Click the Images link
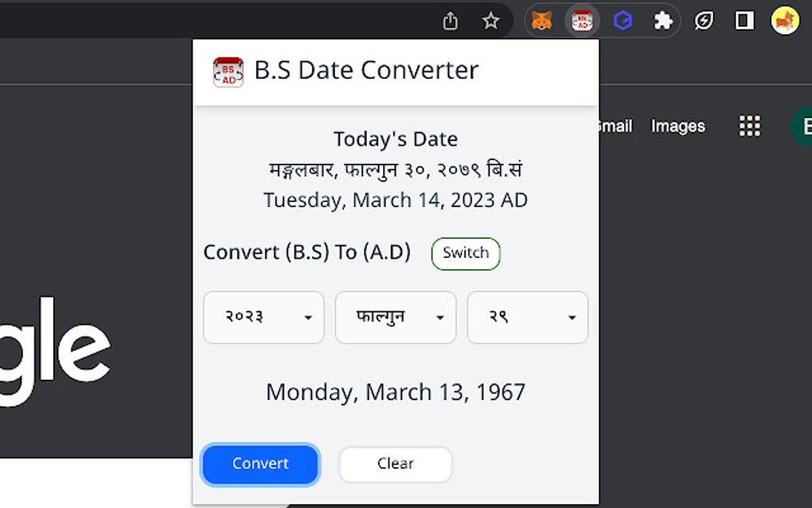 click(x=677, y=126)
